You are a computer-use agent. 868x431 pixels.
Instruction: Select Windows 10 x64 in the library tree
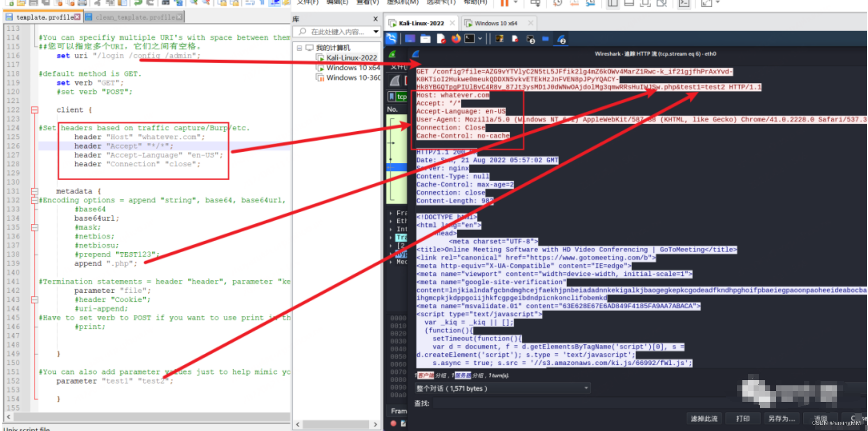pyautogui.click(x=353, y=68)
